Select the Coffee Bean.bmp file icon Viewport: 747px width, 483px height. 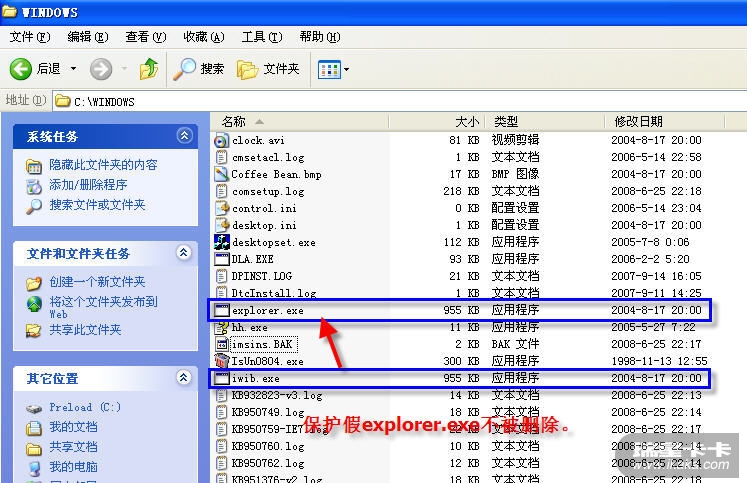coord(222,174)
